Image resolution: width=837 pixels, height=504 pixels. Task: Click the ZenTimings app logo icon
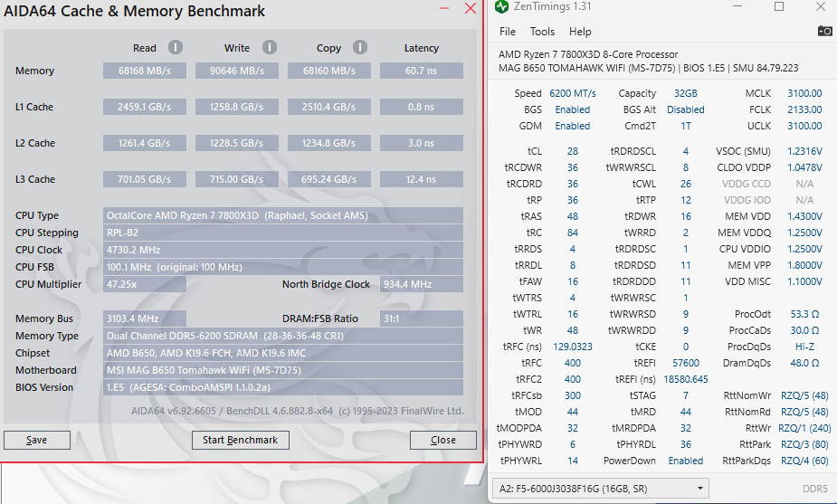(501, 6)
